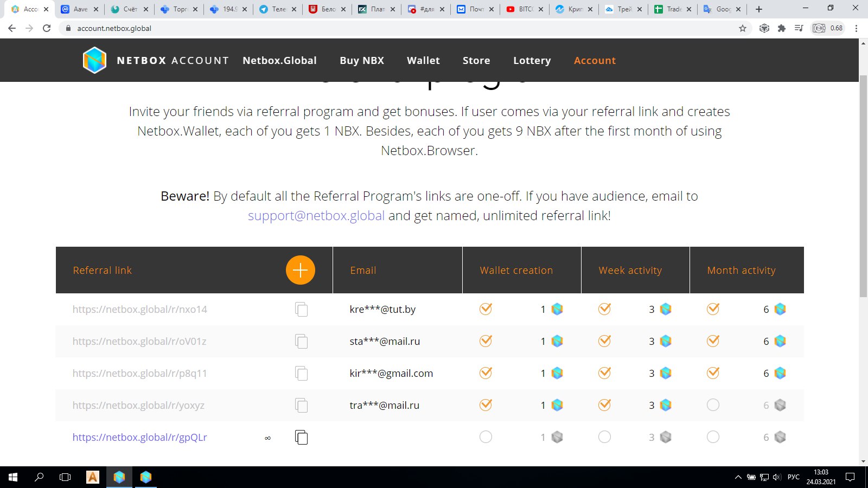The image size is (868, 488).
Task: Open the first Netbox browser taskbar icon
Action: pyautogui.click(x=119, y=477)
